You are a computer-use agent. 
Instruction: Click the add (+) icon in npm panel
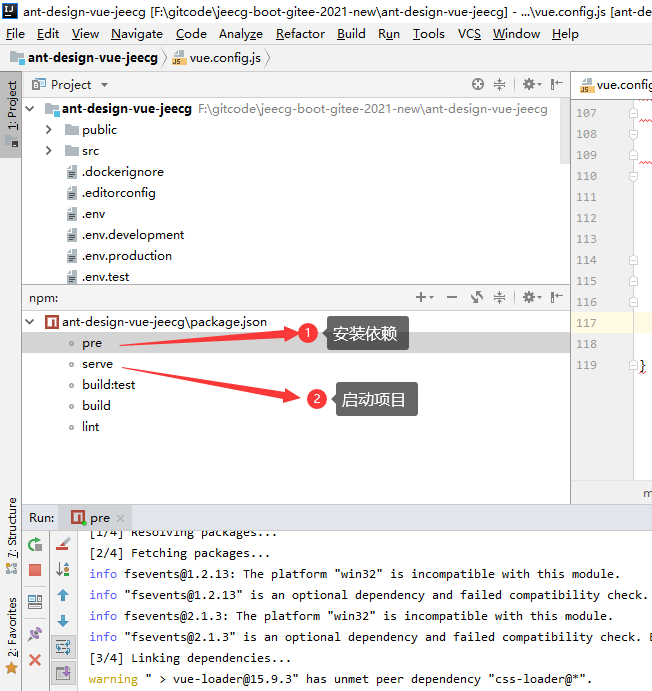tap(424, 297)
